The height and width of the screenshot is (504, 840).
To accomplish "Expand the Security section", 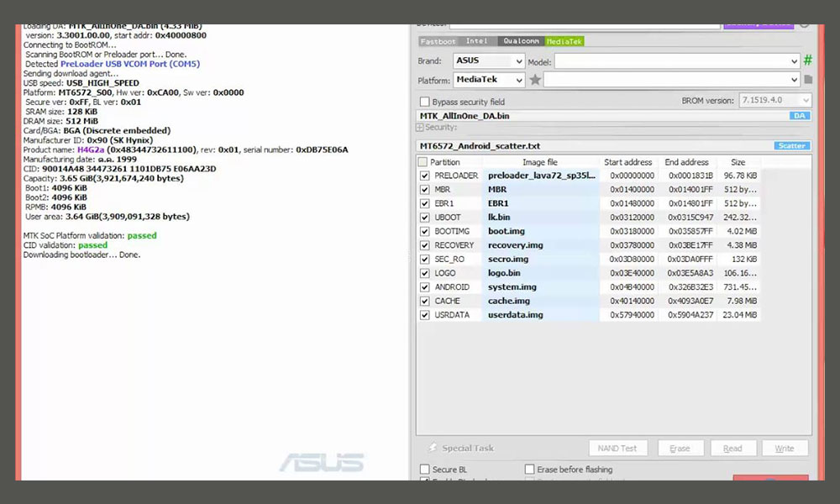I will coord(419,128).
